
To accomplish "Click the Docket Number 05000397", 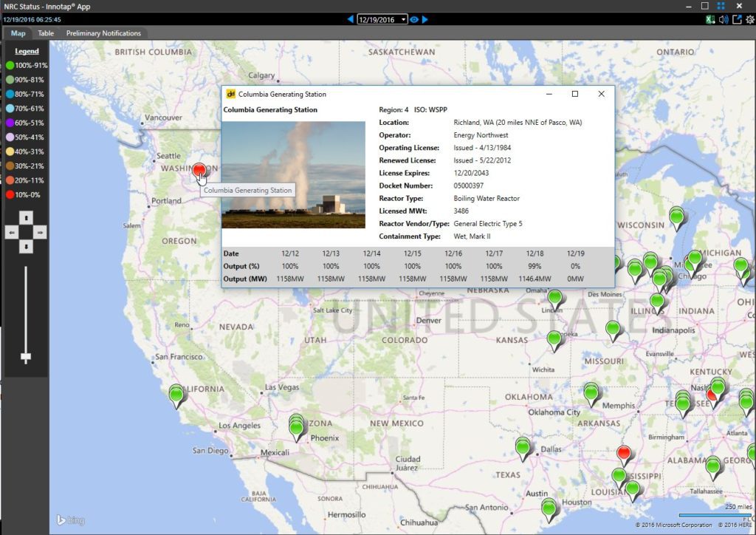I will point(468,185).
